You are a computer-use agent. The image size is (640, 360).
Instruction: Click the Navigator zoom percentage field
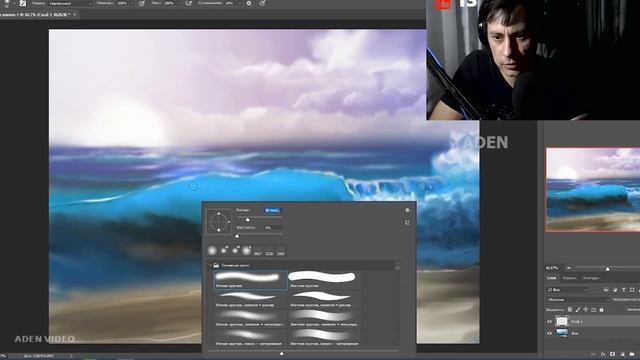click(x=553, y=268)
